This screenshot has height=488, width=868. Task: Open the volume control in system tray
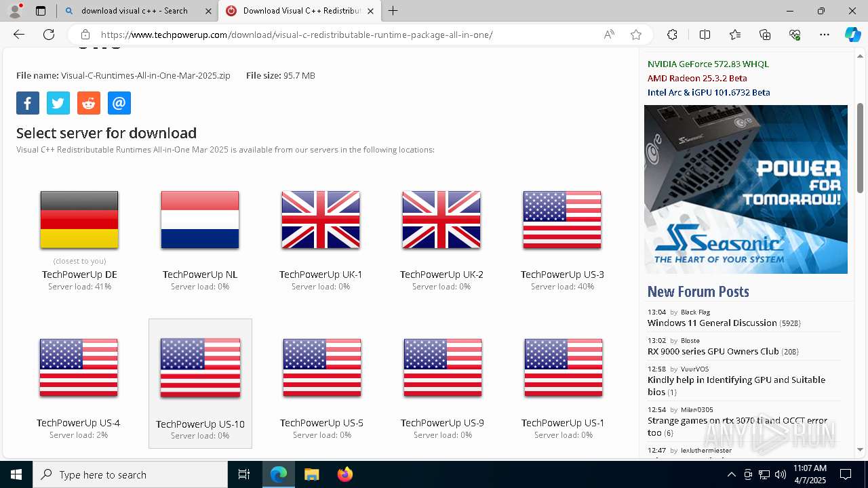[x=781, y=474]
